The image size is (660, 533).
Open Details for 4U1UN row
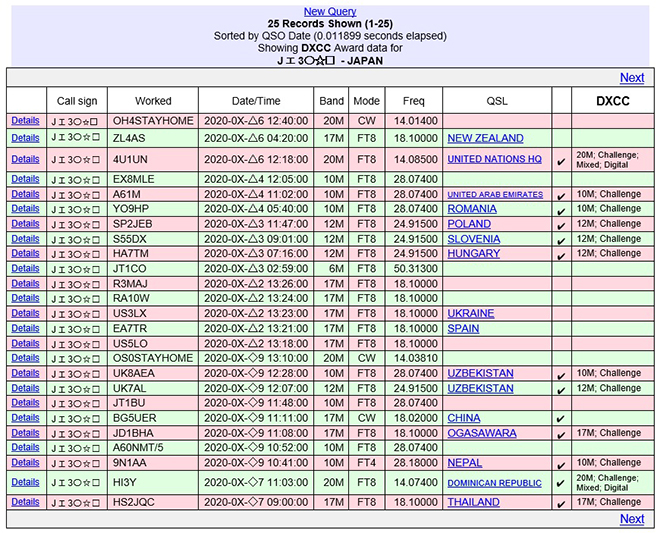coord(25,159)
